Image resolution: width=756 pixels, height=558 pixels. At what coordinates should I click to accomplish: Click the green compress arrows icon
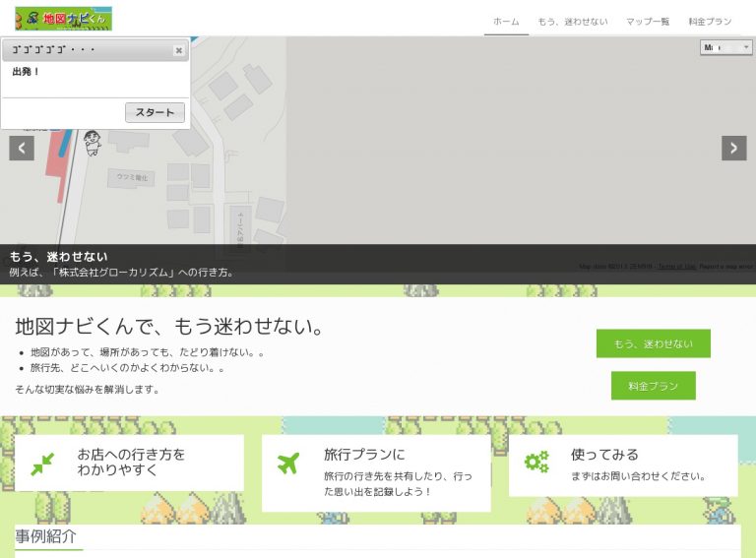(42, 465)
